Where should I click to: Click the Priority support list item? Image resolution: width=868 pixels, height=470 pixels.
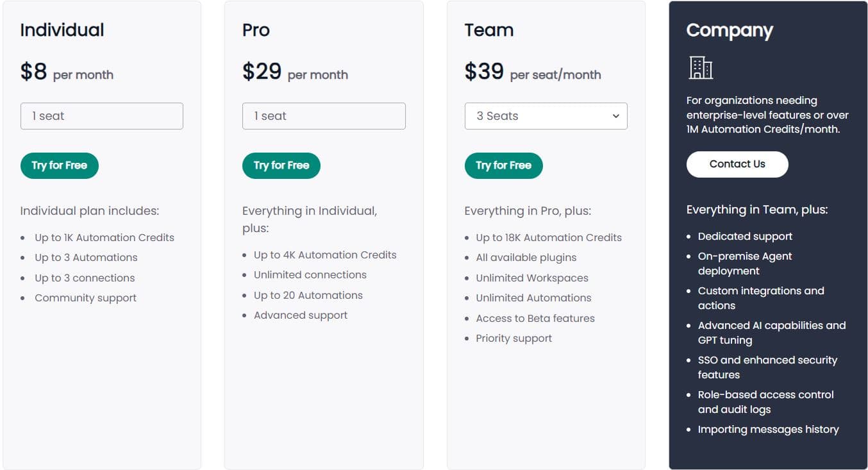[513, 338]
